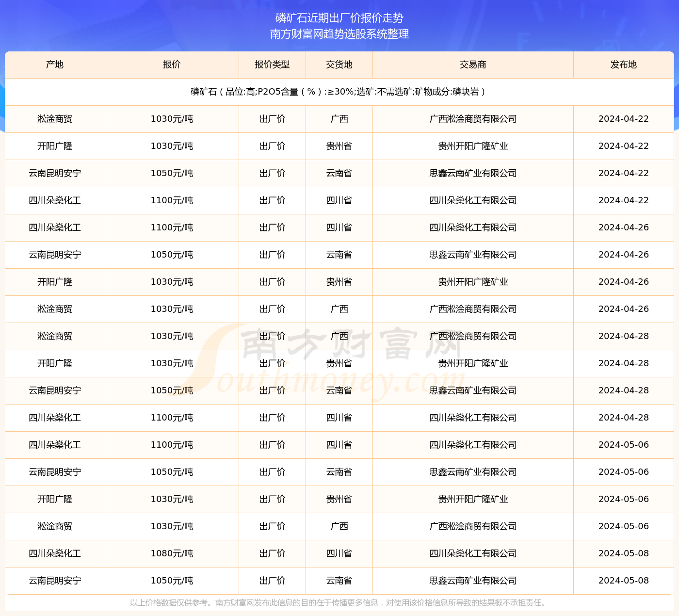Click 四川朵燊化工 origin in the 2024-05-08 row
The width and height of the screenshot is (679, 616).
click(x=55, y=553)
